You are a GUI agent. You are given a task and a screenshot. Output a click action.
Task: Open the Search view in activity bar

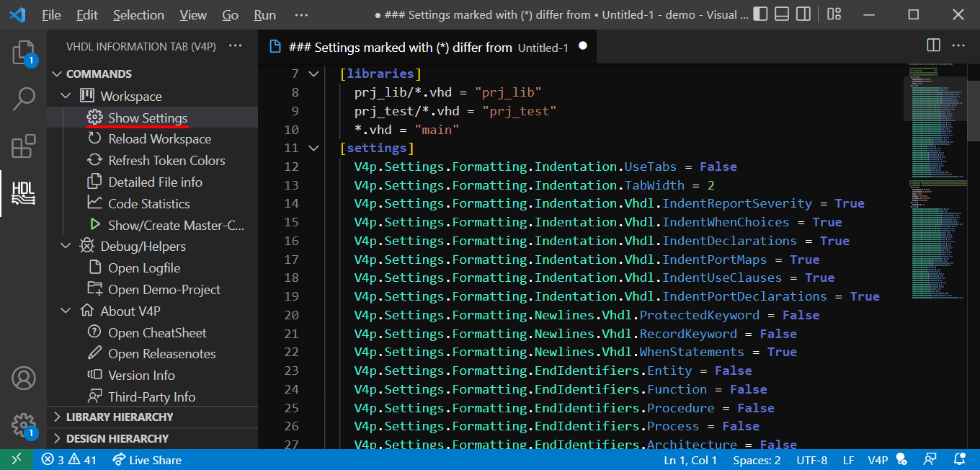[24, 99]
